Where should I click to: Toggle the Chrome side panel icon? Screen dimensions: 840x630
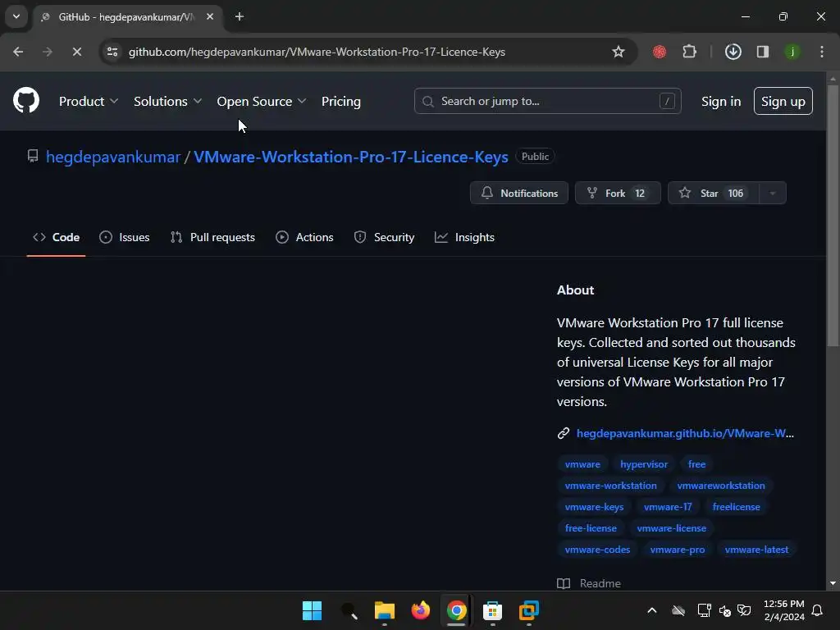763,52
